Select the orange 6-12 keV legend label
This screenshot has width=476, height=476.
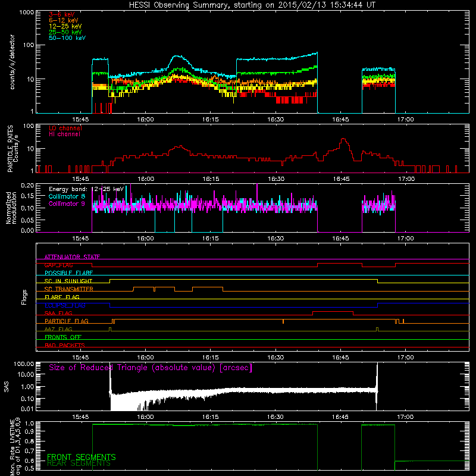tap(64, 20)
